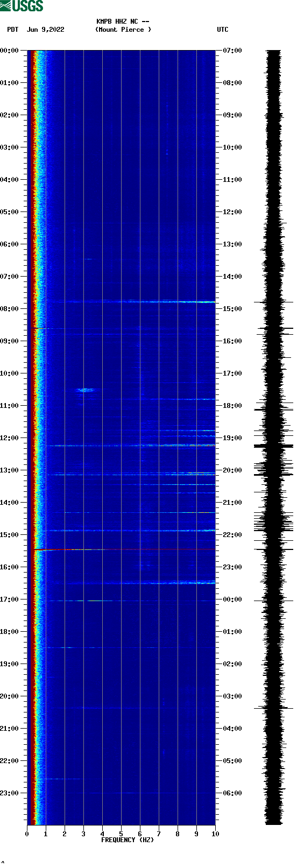This screenshot has height=868, width=297.
Task: Click the seismogram spike near 12:15 PDT
Action: (x=274, y=446)
